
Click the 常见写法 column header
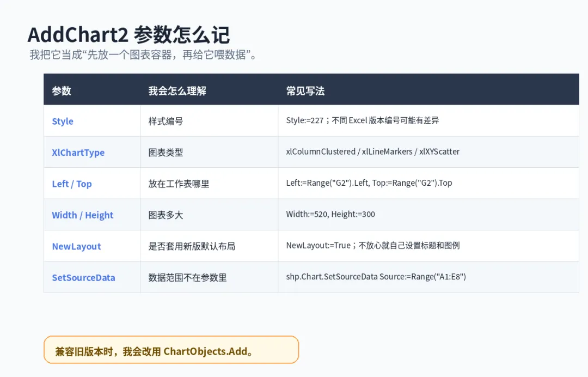[305, 91]
